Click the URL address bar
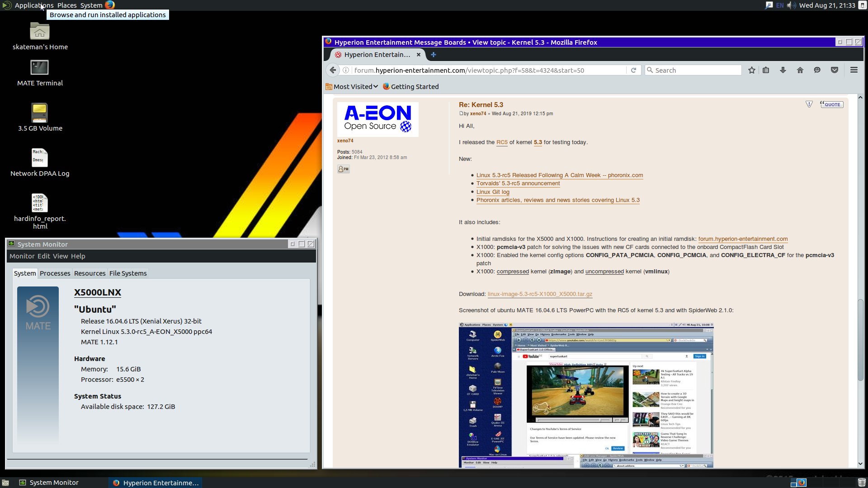The image size is (868, 488). pyautogui.click(x=489, y=70)
